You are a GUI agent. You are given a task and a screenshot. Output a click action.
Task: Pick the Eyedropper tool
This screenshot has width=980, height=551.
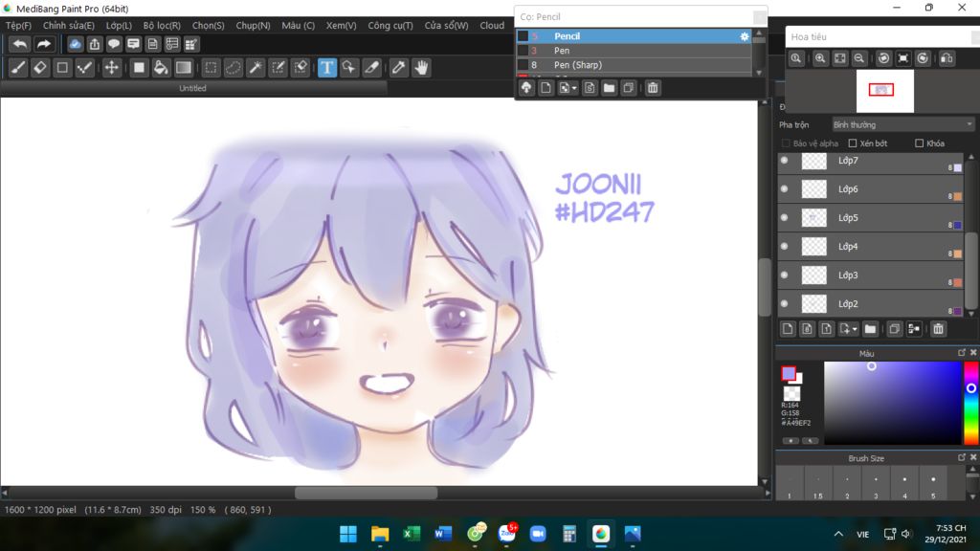tap(399, 68)
